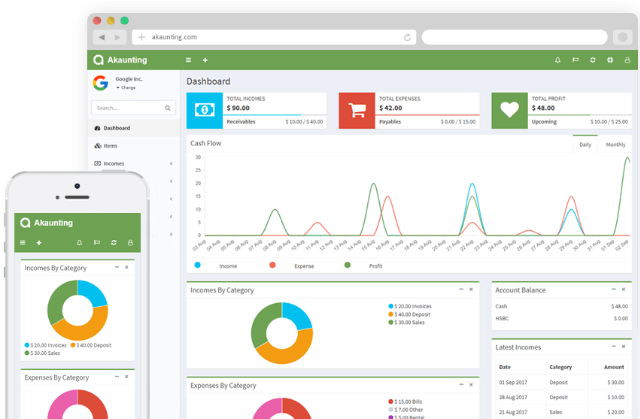Click the flag icon on the phone

(x=97, y=243)
